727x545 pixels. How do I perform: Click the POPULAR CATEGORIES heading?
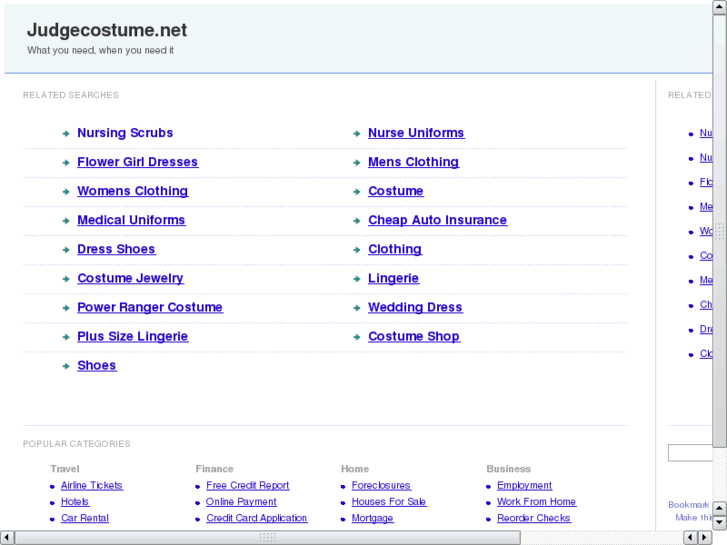pyautogui.click(x=77, y=444)
